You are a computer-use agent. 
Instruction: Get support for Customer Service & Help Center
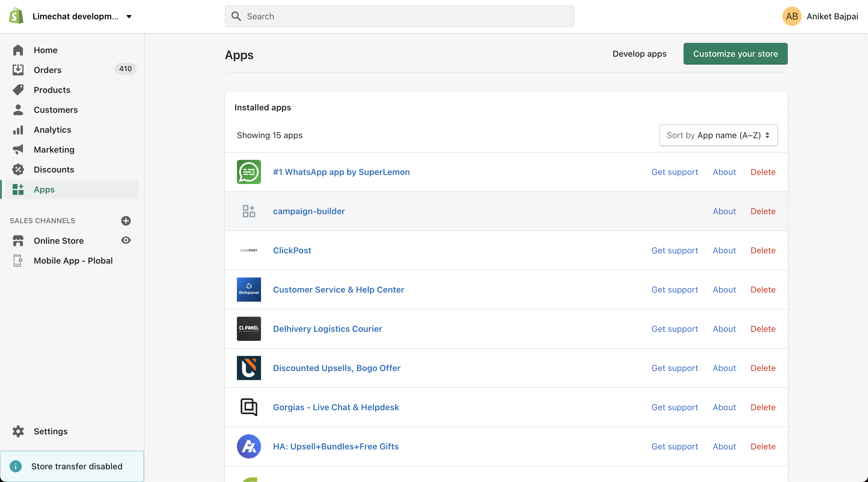pos(674,289)
